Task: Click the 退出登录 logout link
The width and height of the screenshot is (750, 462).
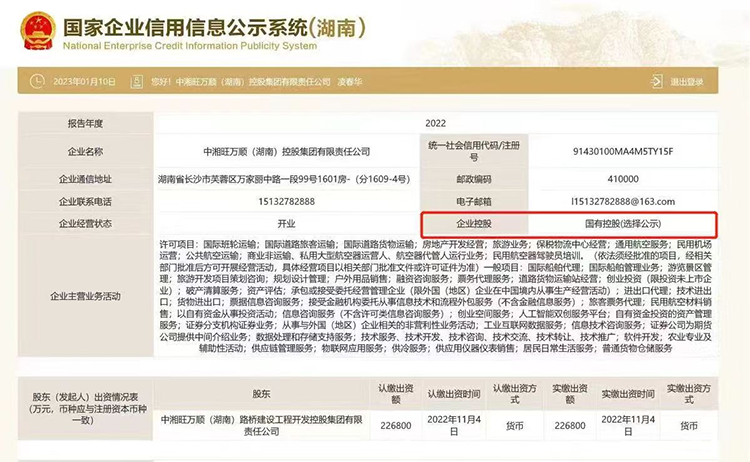Action: click(686, 82)
